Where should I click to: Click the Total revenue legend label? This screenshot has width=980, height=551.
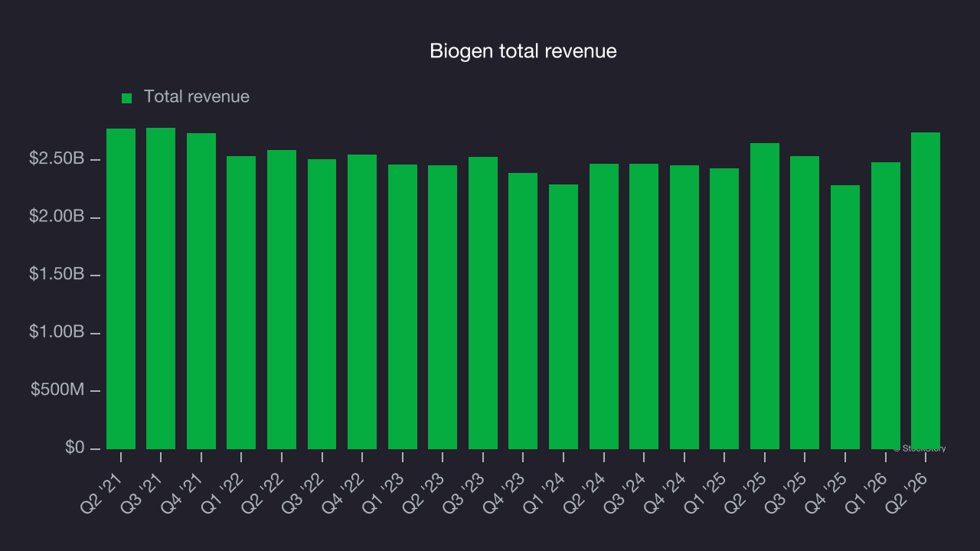pyautogui.click(x=197, y=97)
